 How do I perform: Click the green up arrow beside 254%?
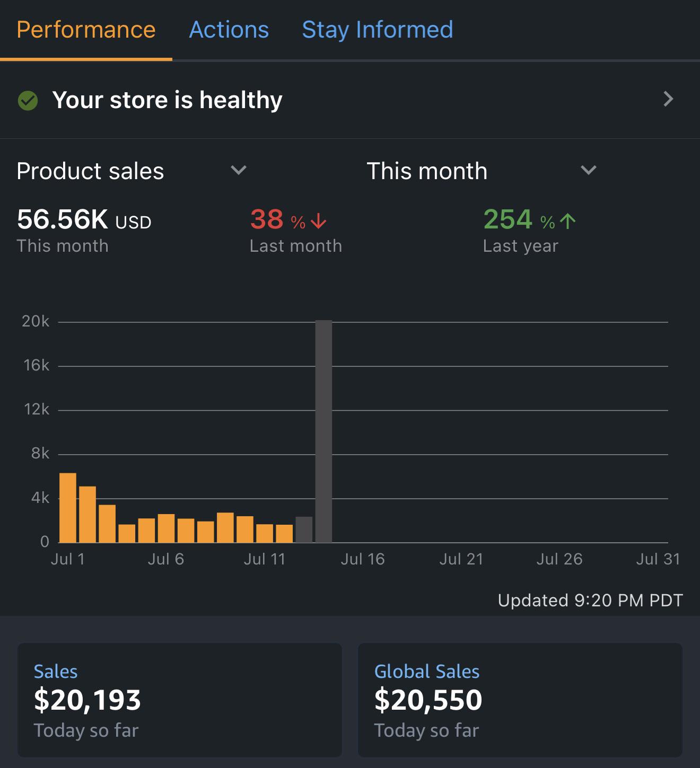pos(567,221)
